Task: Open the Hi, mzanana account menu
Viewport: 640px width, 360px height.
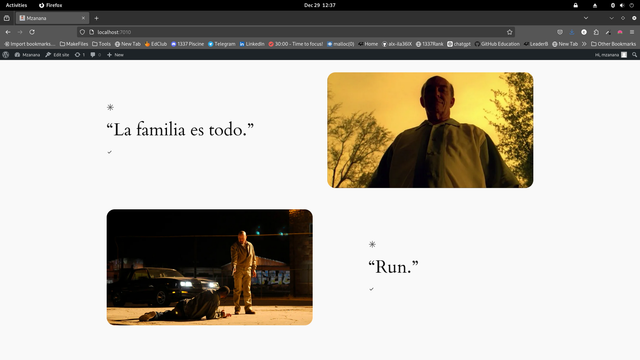Action: click(x=611, y=55)
